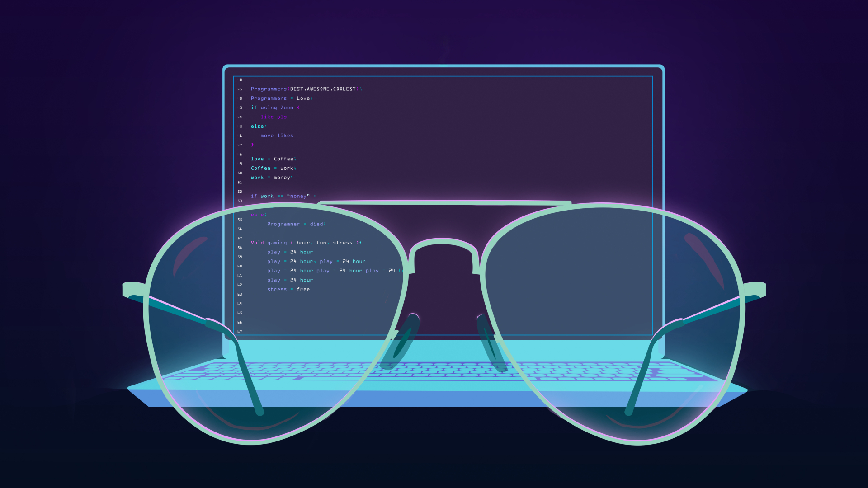Click line number 41 in the gutter
The width and height of the screenshot is (868, 488).
(x=240, y=89)
